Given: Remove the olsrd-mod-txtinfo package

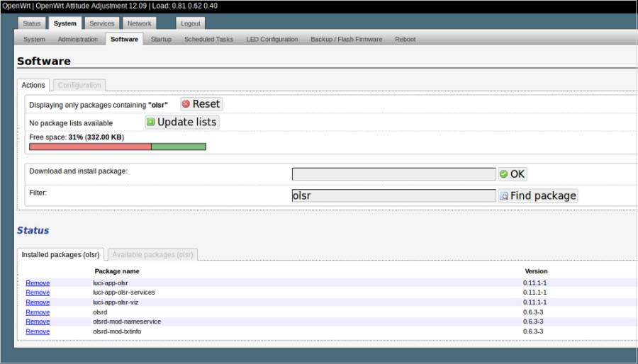Looking at the screenshot, I should tap(38, 331).
